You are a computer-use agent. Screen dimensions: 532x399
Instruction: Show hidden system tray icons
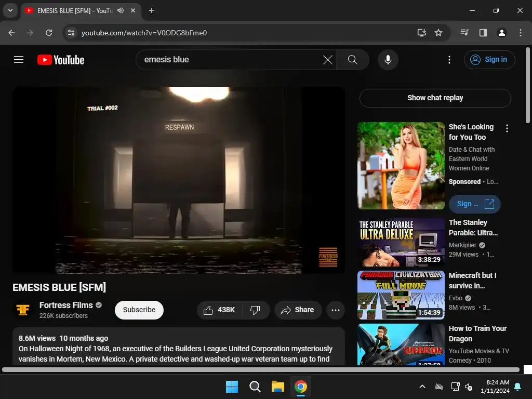[422, 387]
